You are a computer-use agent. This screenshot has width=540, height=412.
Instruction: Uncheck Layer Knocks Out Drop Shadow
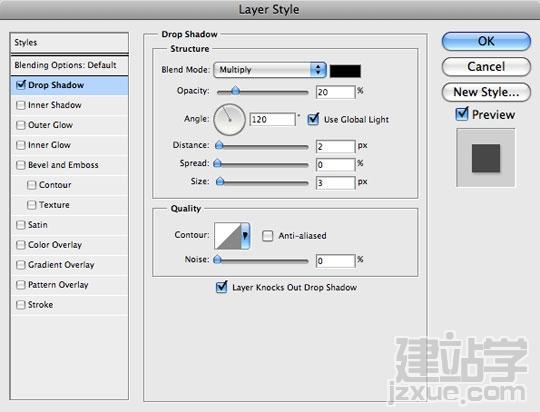tap(221, 287)
